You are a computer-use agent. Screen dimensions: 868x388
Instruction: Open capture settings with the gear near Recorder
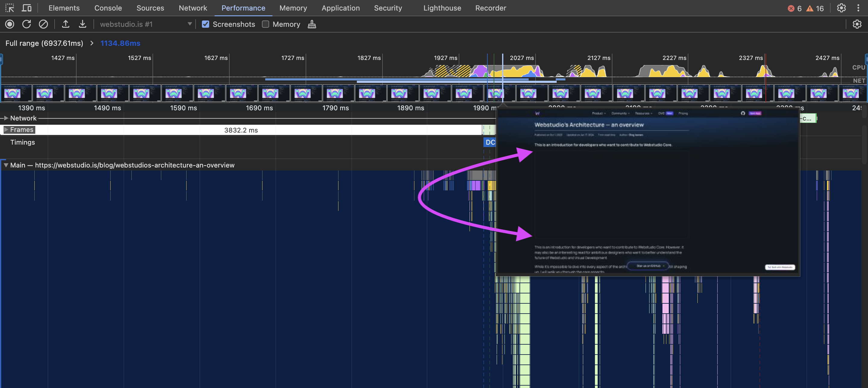tap(857, 24)
